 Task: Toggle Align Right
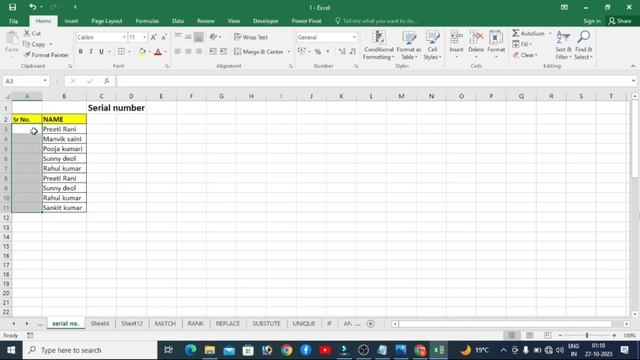198,51
